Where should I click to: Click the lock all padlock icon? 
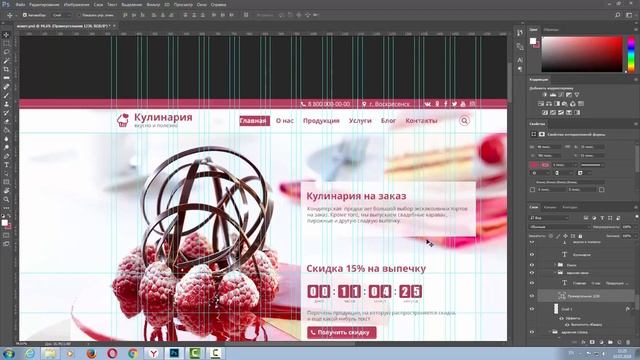[580, 236]
